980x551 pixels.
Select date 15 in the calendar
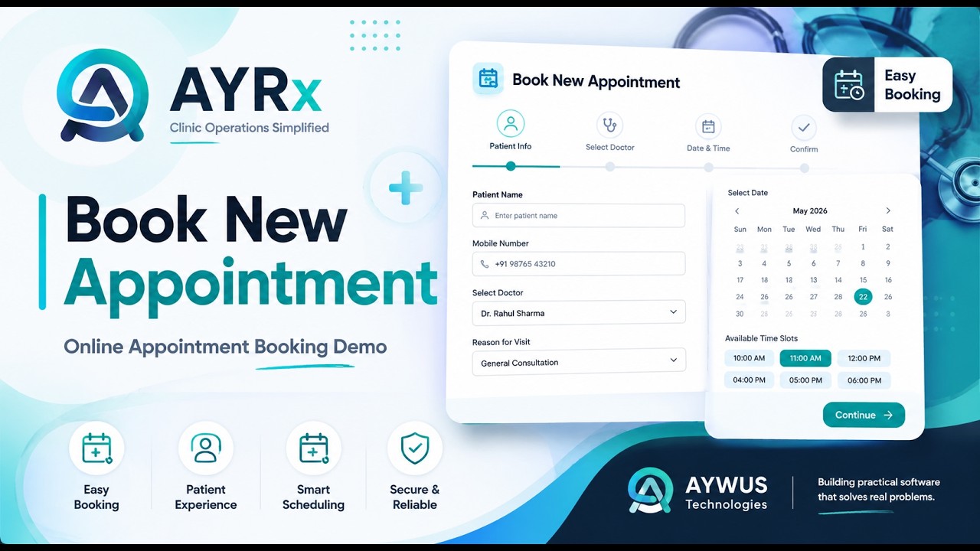[863, 280]
